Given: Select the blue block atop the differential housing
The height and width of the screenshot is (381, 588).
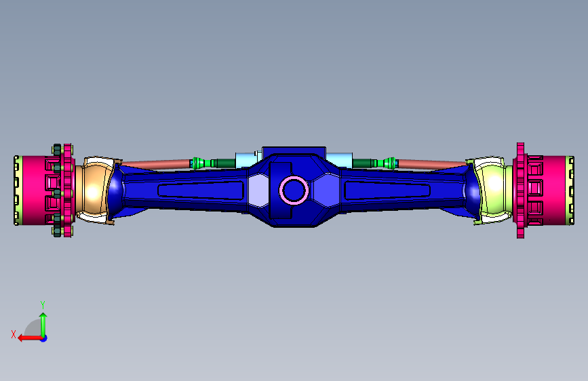Looking at the screenshot, I should click(294, 151).
